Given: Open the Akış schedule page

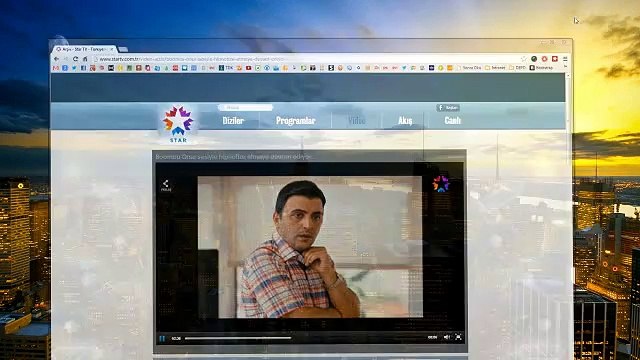Looking at the screenshot, I should click(405, 120).
